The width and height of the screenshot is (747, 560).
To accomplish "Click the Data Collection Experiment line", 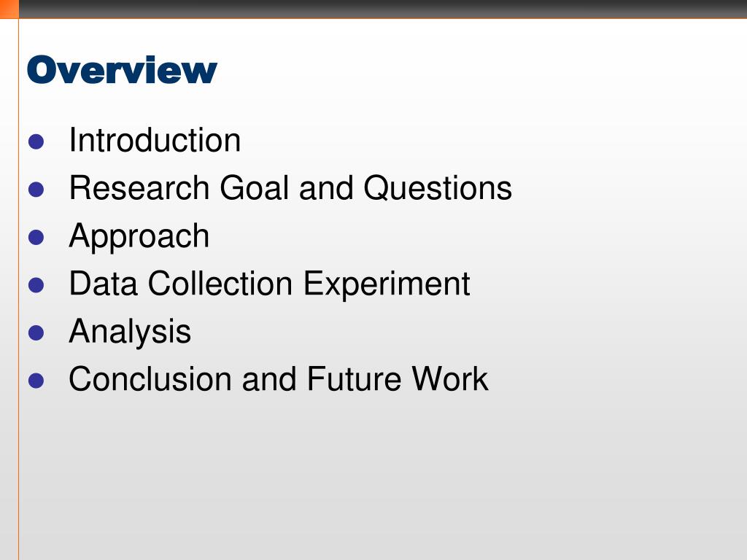I will click(270, 284).
